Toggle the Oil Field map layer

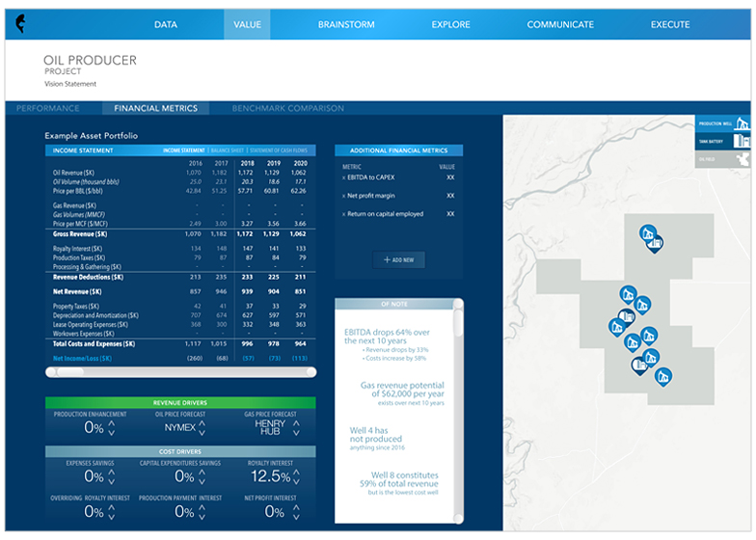click(x=724, y=159)
